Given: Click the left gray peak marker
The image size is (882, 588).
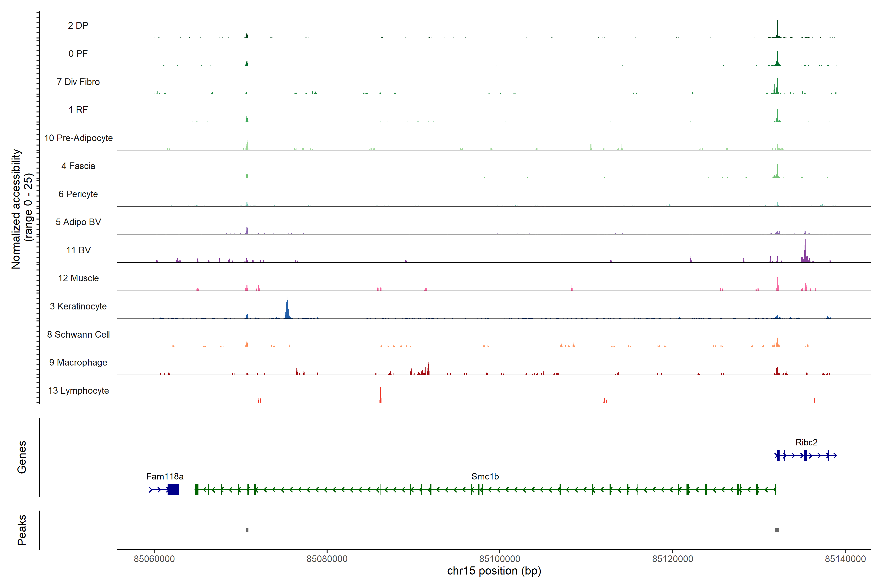Looking at the screenshot, I should coord(247,530).
